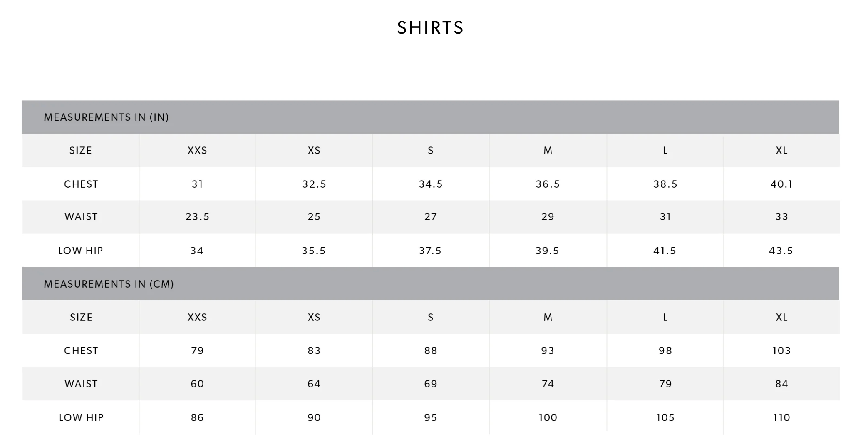Click the XXS size column in inches table
The width and height of the screenshot is (868, 437).
[x=197, y=151]
